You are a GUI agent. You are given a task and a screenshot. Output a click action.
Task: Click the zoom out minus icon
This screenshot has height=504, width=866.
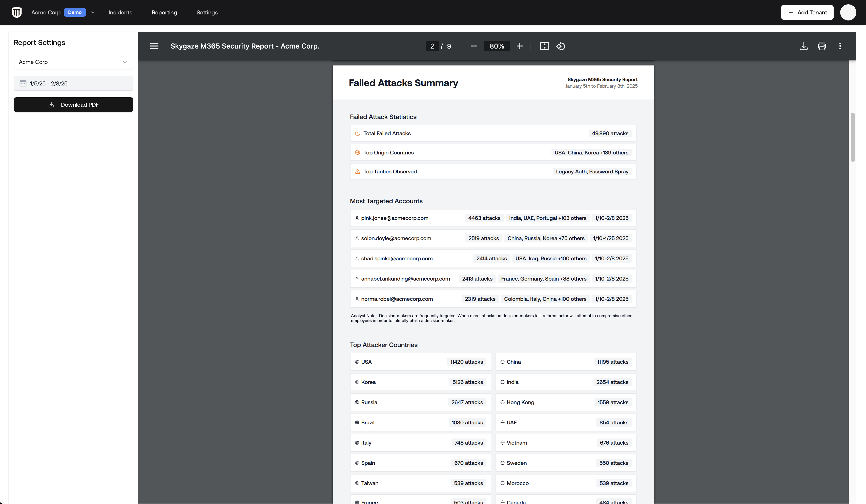474,46
